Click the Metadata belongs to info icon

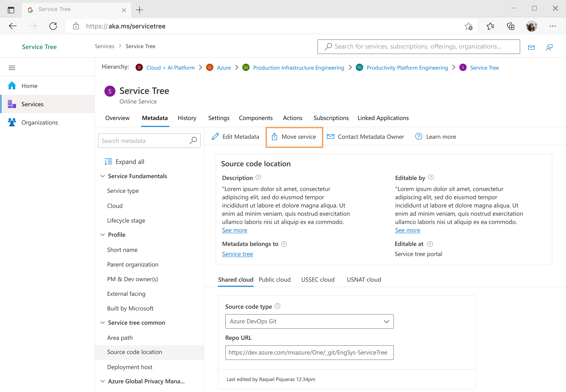(x=284, y=244)
